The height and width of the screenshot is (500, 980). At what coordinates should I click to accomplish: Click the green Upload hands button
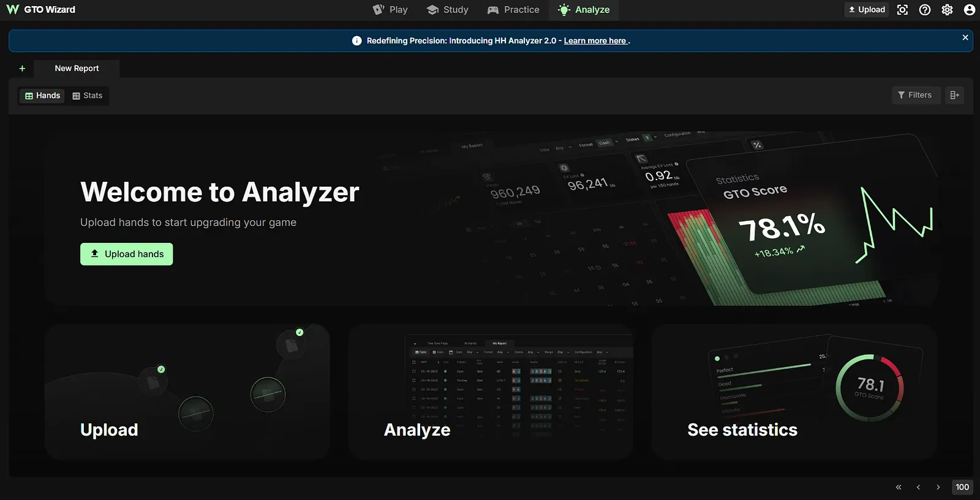tap(127, 254)
